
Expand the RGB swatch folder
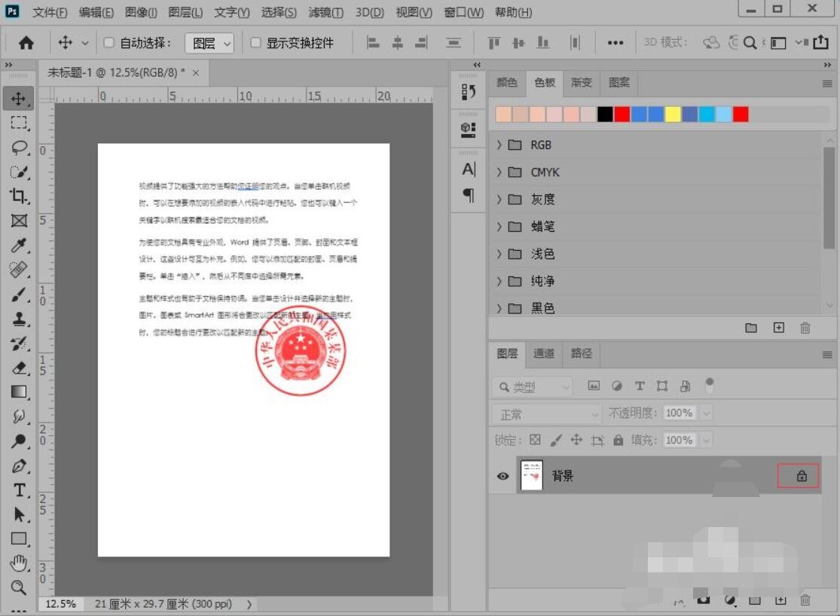(x=499, y=145)
